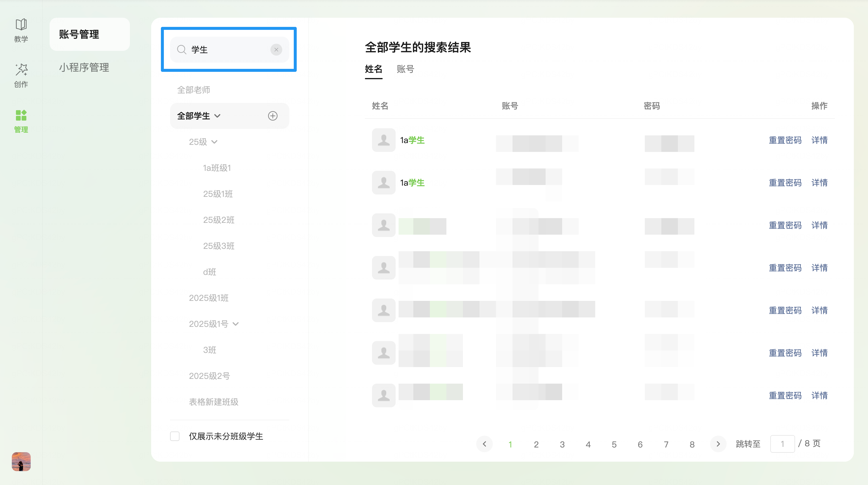The width and height of the screenshot is (868, 485).
Task: Click the magnifier search icon
Action: click(x=182, y=50)
